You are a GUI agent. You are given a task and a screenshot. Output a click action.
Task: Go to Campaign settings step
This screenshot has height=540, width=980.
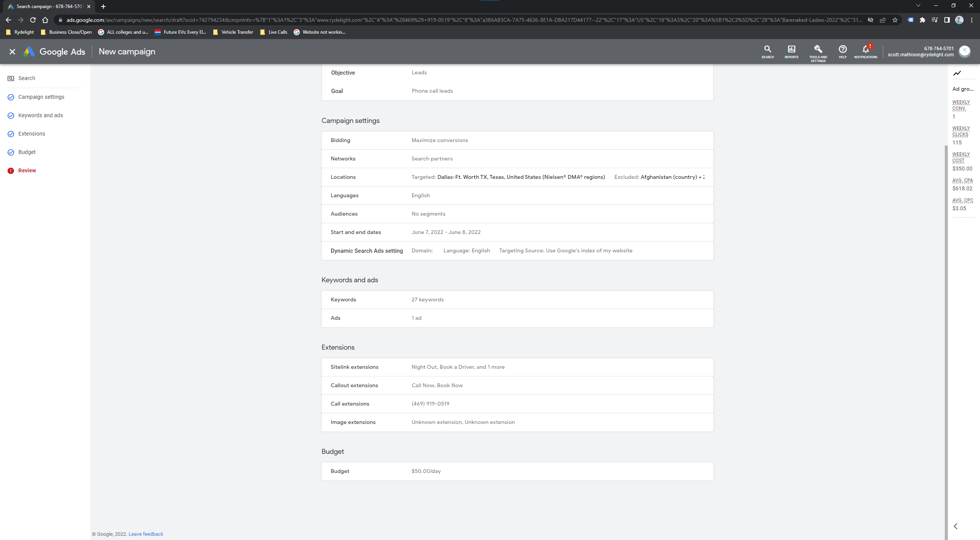pos(41,97)
